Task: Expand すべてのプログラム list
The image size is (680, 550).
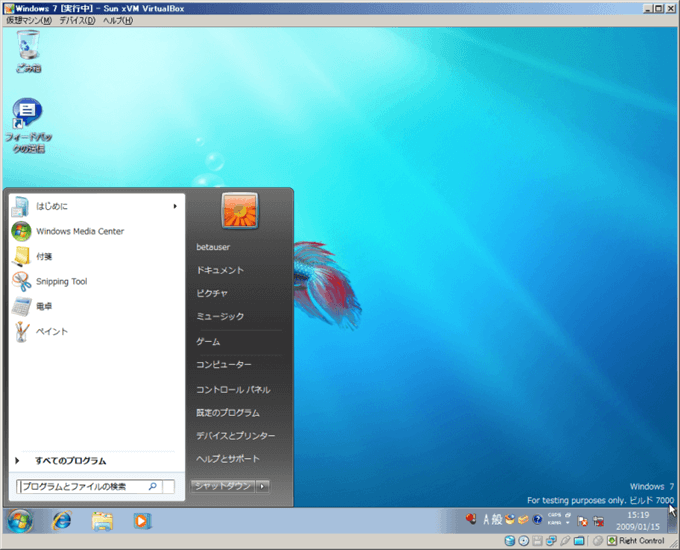Action: point(70,461)
